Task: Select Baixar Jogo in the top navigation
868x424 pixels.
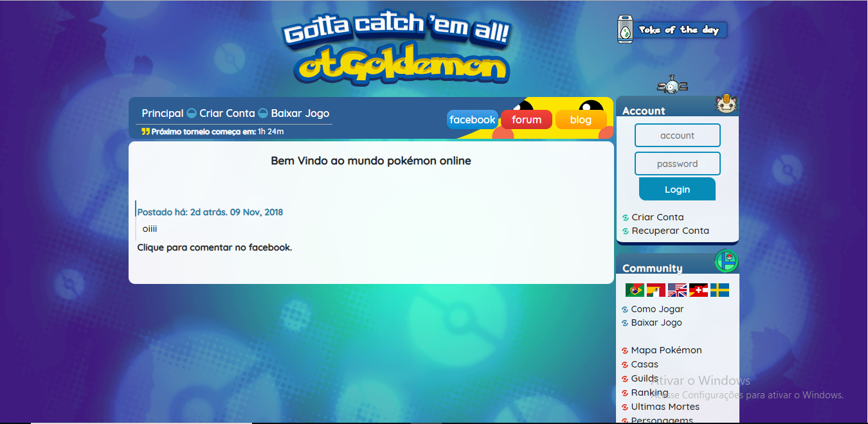Action: pos(300,113)
